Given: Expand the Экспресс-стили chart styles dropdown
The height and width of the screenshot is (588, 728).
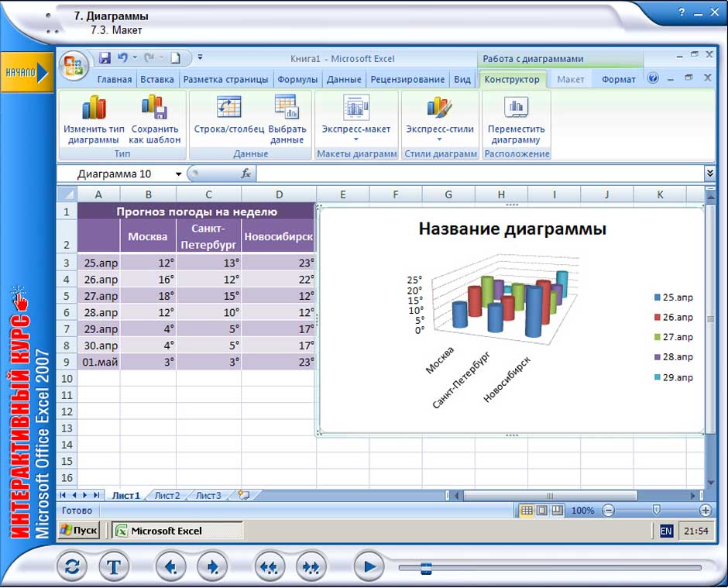Looking at the screenshot, I should click(439, 139).
